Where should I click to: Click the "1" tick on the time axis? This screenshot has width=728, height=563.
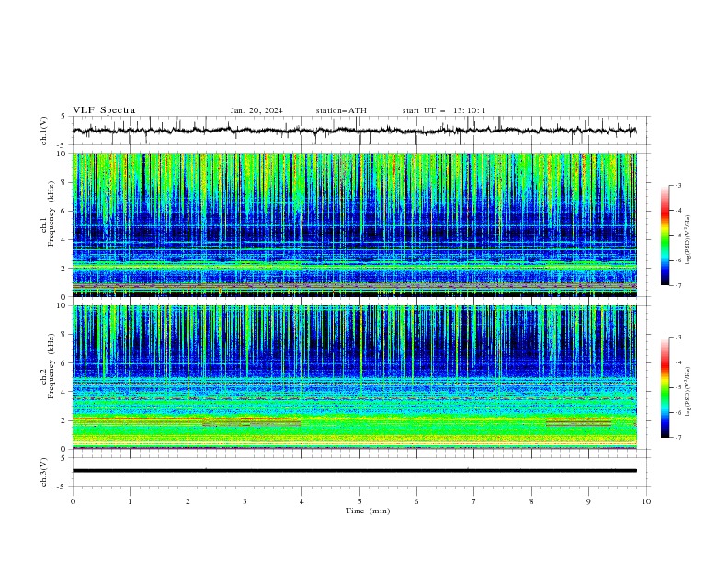point(130,501)
